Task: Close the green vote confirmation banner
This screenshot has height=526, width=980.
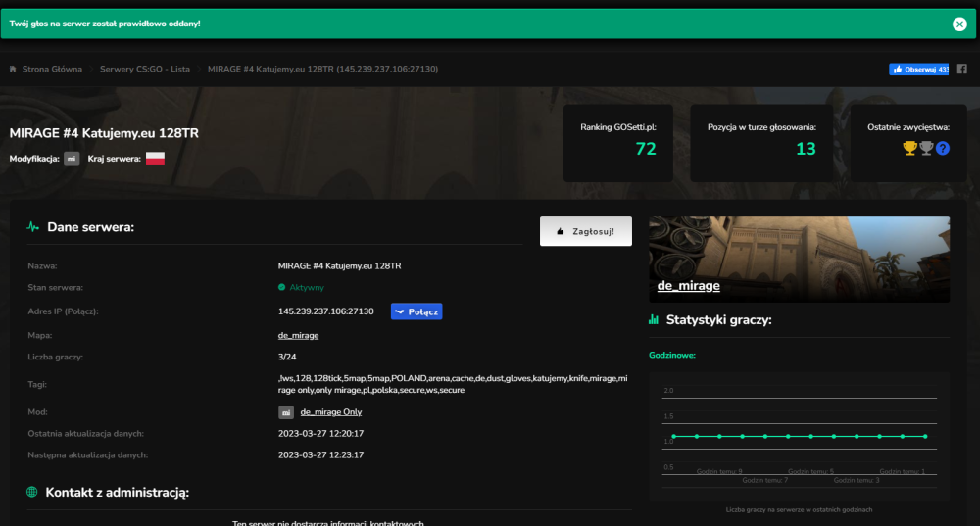Action: [959, 24]
